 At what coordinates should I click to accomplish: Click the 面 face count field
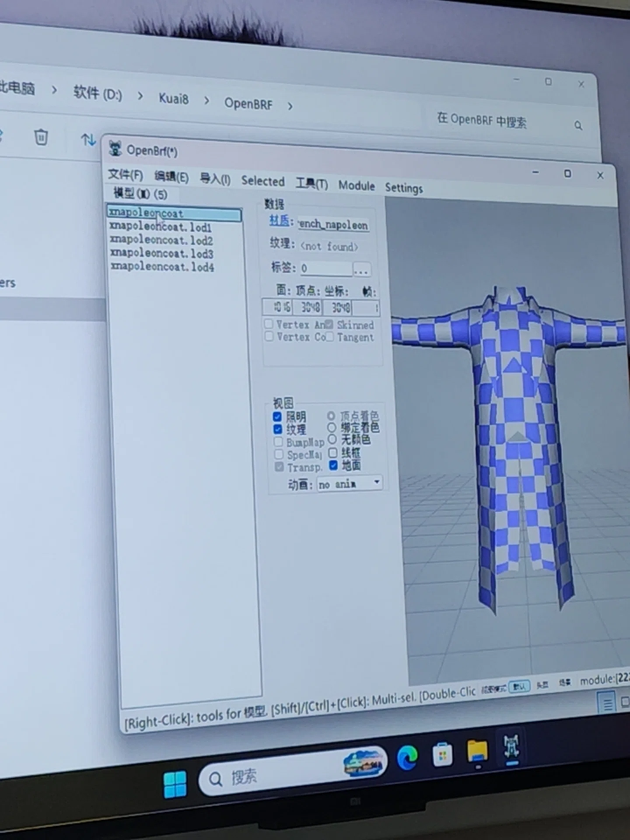coord(277,307)
